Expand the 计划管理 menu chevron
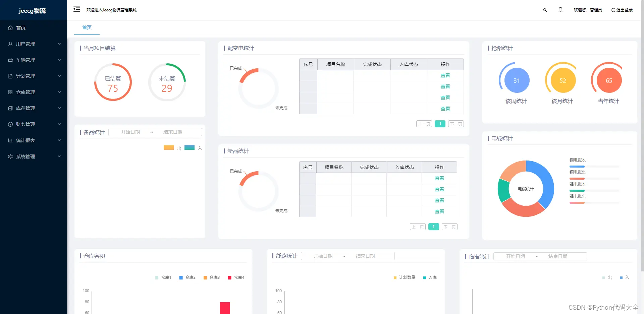The width and height of the screenshot is (644, 314). 59,76
